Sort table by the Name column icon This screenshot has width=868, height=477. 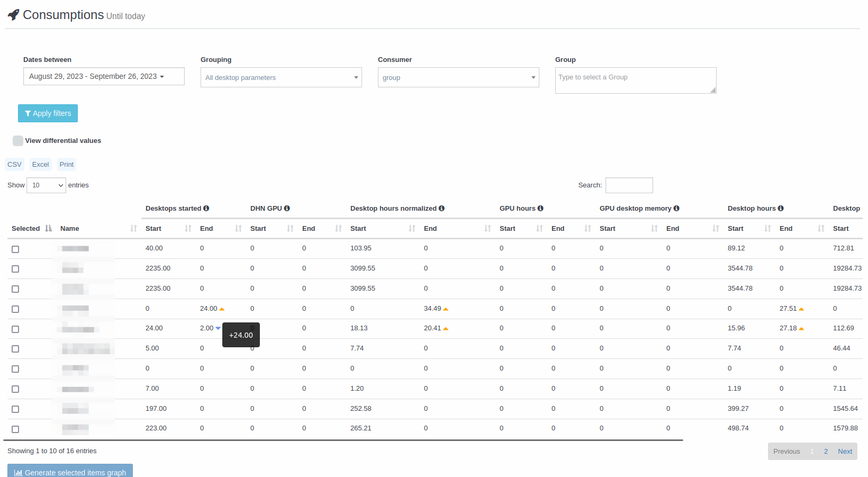(133, 229)
